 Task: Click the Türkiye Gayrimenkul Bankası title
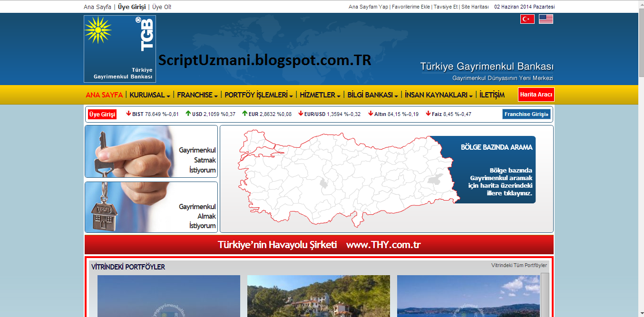[487, 67]
